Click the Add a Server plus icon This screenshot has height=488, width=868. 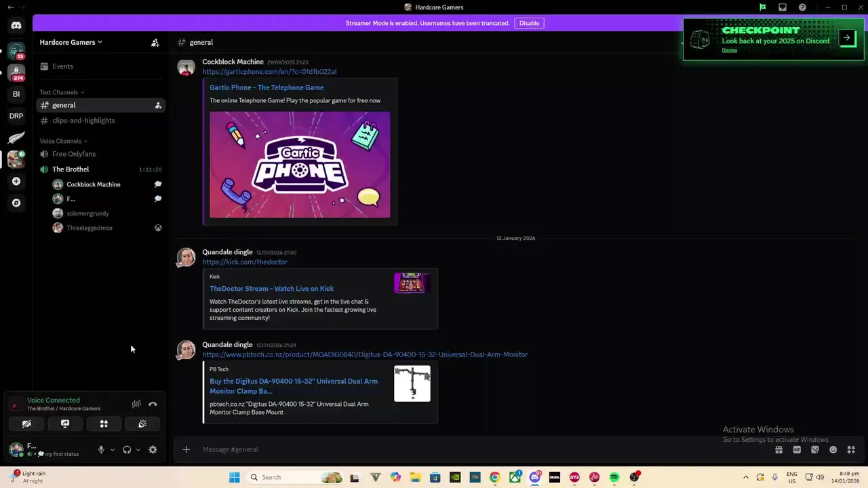tap(16, 181)
